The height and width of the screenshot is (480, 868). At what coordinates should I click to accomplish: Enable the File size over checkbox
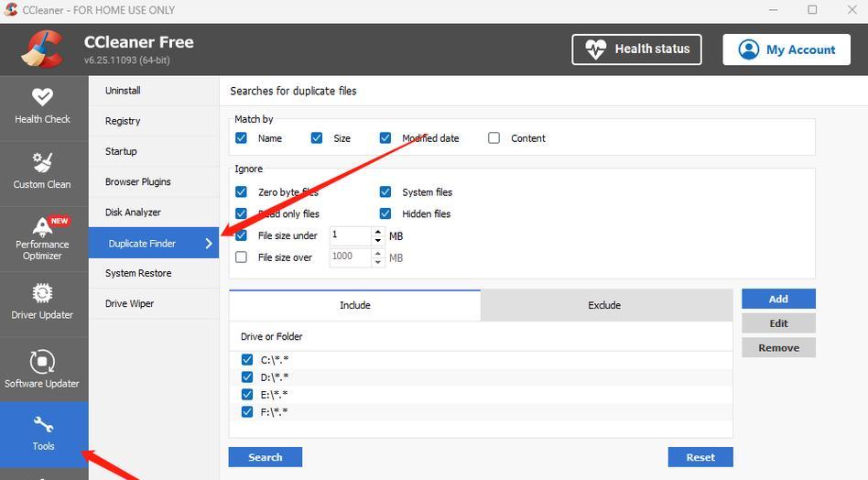pos(241,256)
